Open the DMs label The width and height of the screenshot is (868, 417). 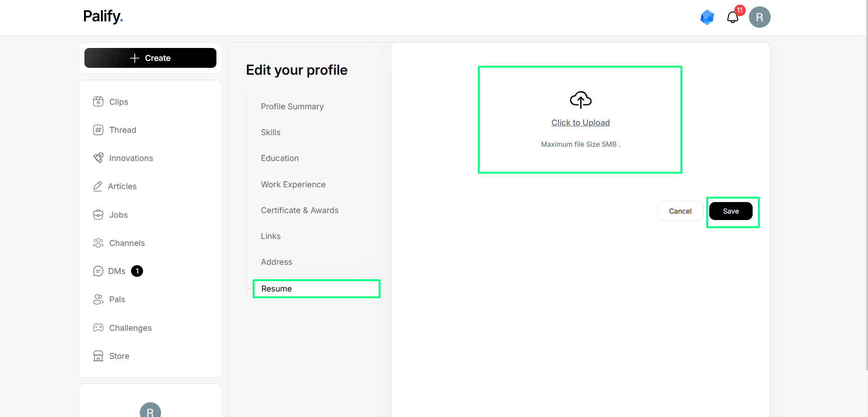click(117, 271)
